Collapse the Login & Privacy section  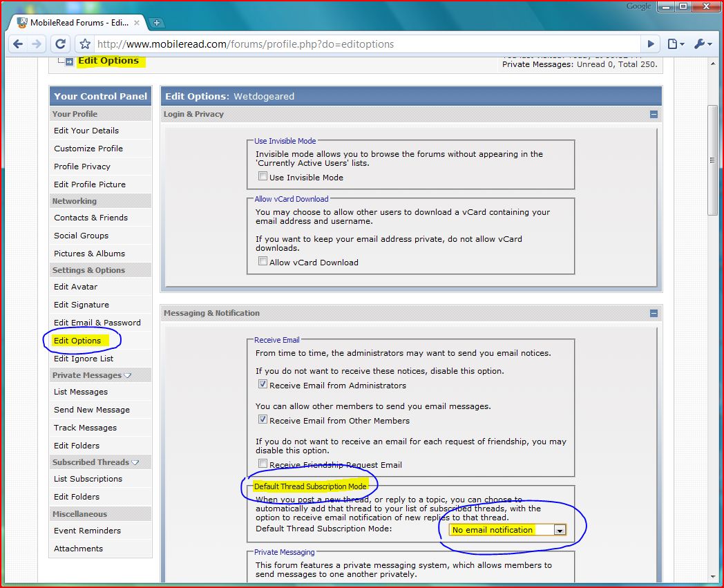click(x=654, y=114)
